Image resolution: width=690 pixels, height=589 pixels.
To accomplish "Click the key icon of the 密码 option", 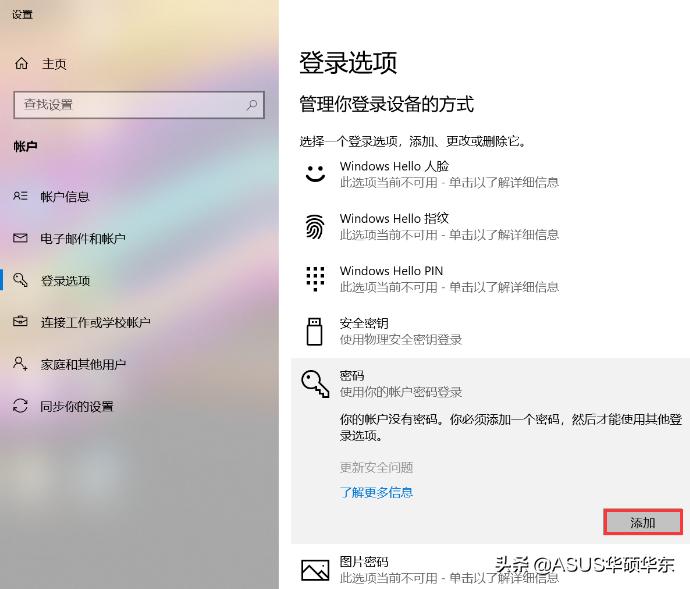I will pyautogui.click(x=315, y=383).
